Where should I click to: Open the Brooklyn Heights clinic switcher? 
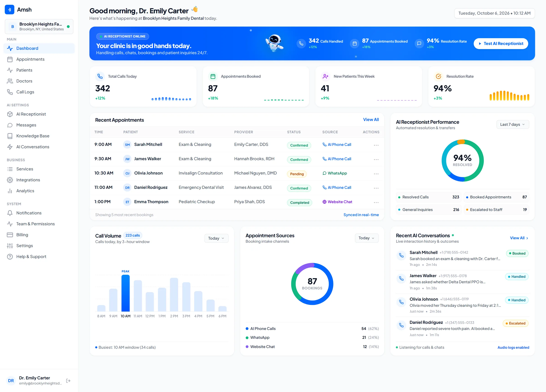pyautogui.click(x=39, y=26)
